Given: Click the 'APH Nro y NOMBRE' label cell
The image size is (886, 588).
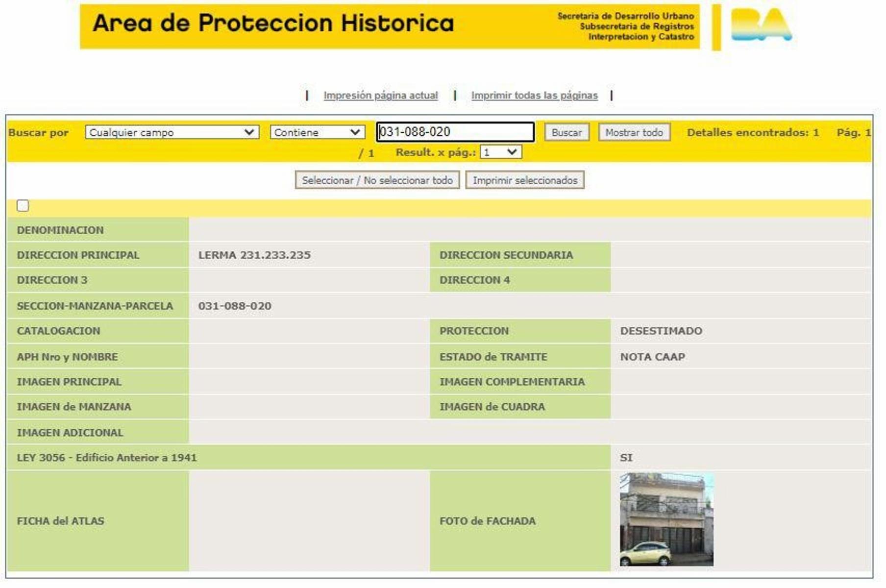Looking at the screenshot, I should [98, 357].
